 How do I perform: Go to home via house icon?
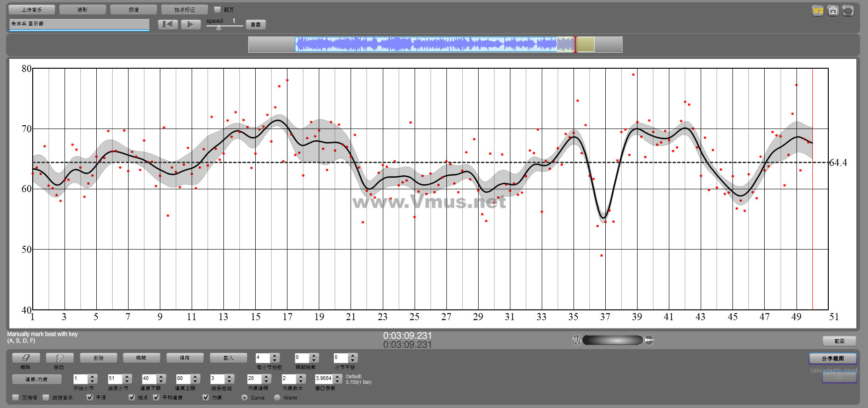pyautogui.click(x=832, y=11)
